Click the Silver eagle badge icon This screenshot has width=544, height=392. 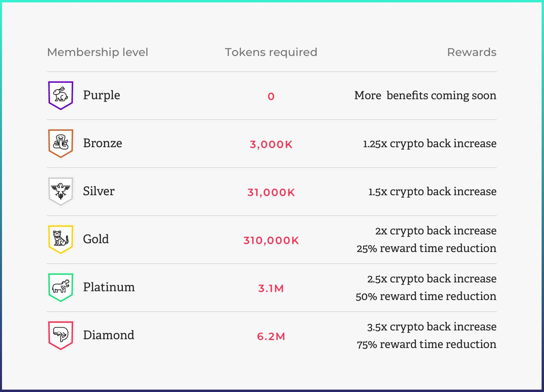click(60, 191)
